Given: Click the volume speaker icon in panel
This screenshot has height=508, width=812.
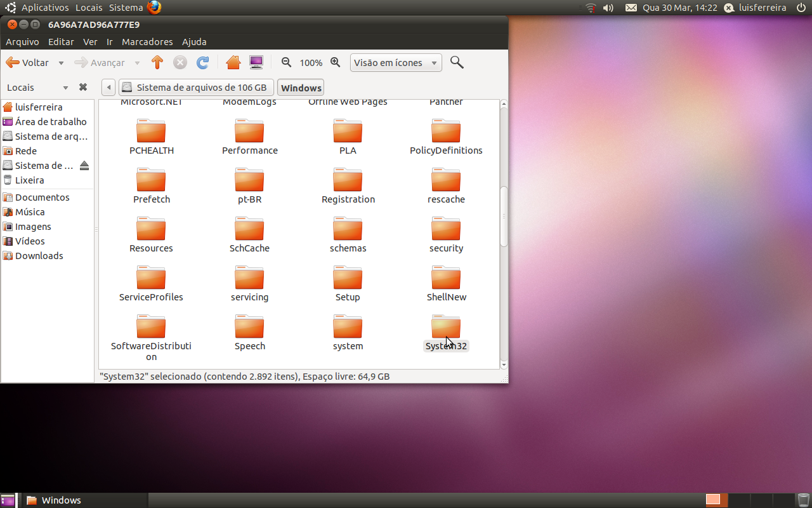Looking at the screenshot, I should [x=608, y=8].
